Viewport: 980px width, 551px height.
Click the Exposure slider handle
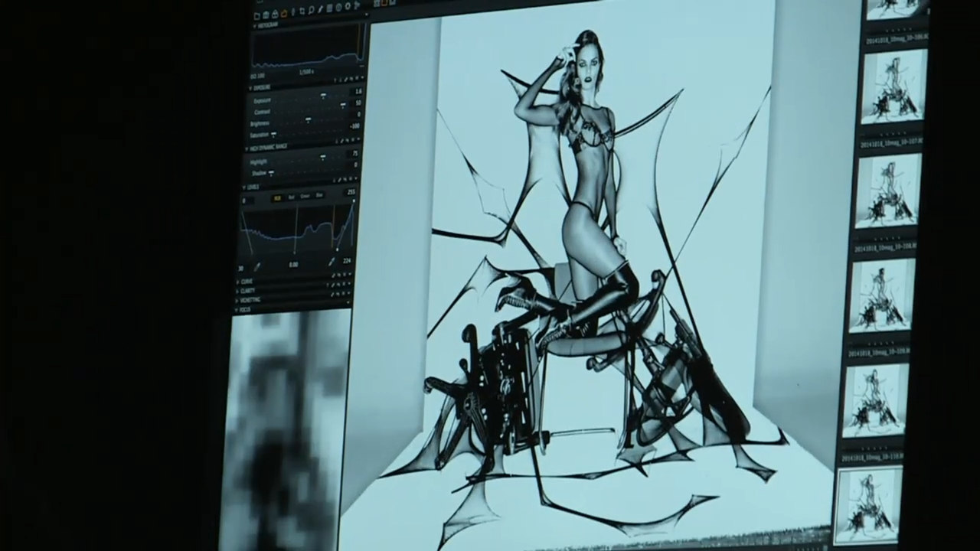[x=323, y=95]
